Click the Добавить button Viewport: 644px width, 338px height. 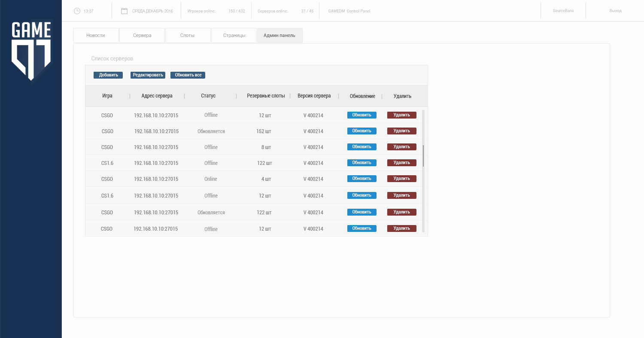tap(108, 75)
